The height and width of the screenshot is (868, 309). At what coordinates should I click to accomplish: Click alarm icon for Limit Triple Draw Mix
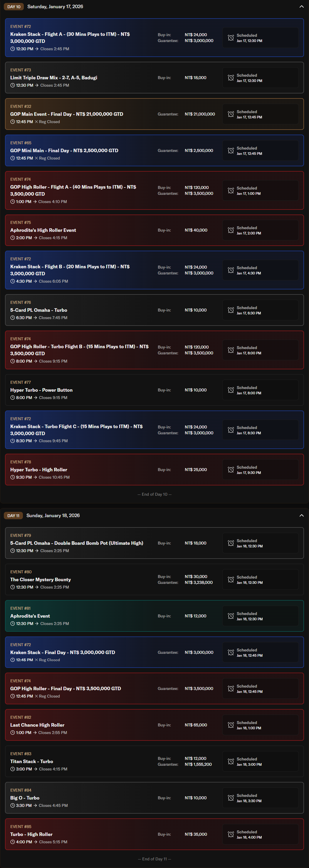(x=231, y=78)
